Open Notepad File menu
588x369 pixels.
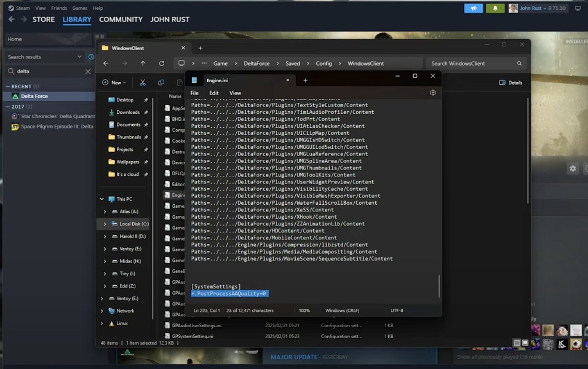tap(194, 93)
